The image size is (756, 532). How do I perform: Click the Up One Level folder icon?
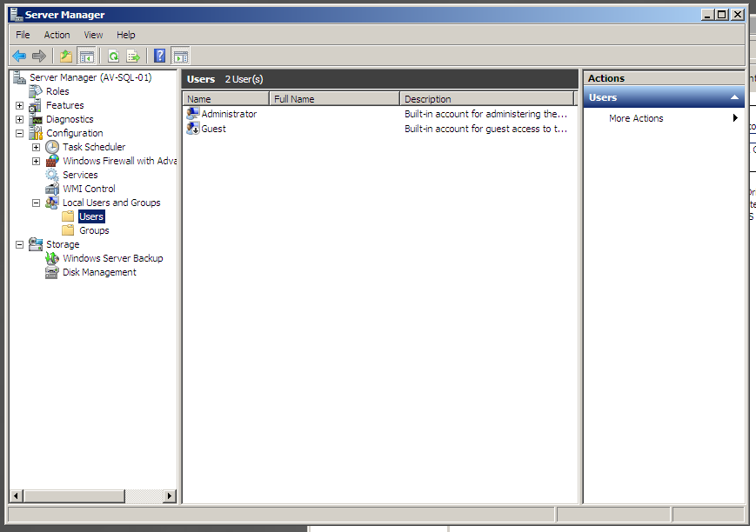point(66,57)
